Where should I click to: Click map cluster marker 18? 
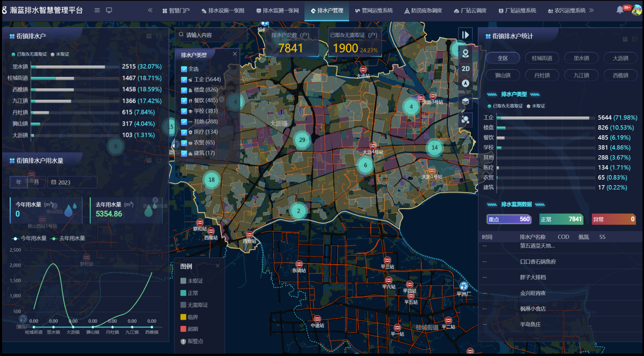212,180
